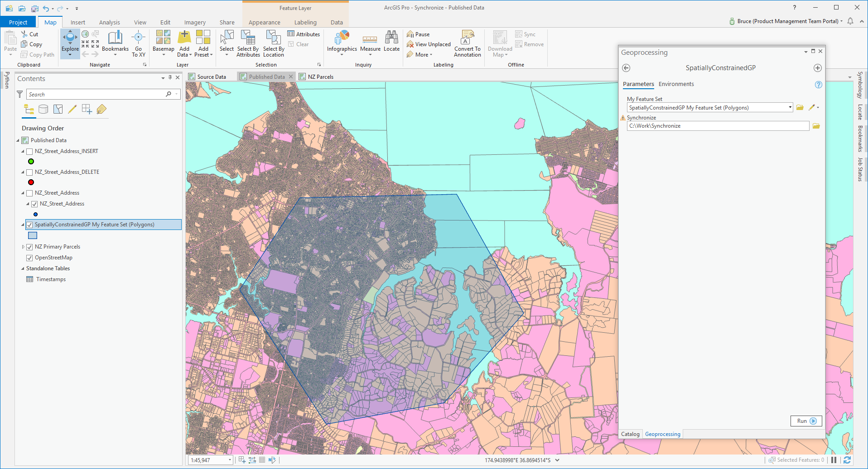This screenshot has width=868, height=469.
Task: Pause drawing from the status bar
Action: [x=834, y=460]
